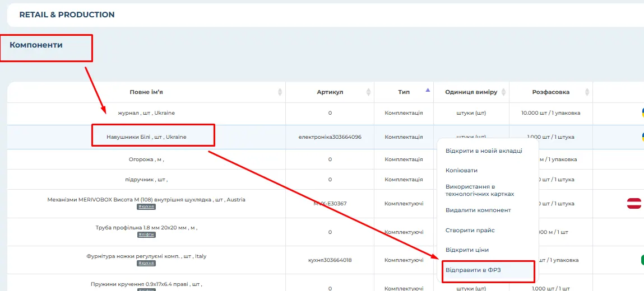The width and height of the screenshot is (644, 291).
Task: Click the Одиниця виміру column header
Action: (471, 92)
